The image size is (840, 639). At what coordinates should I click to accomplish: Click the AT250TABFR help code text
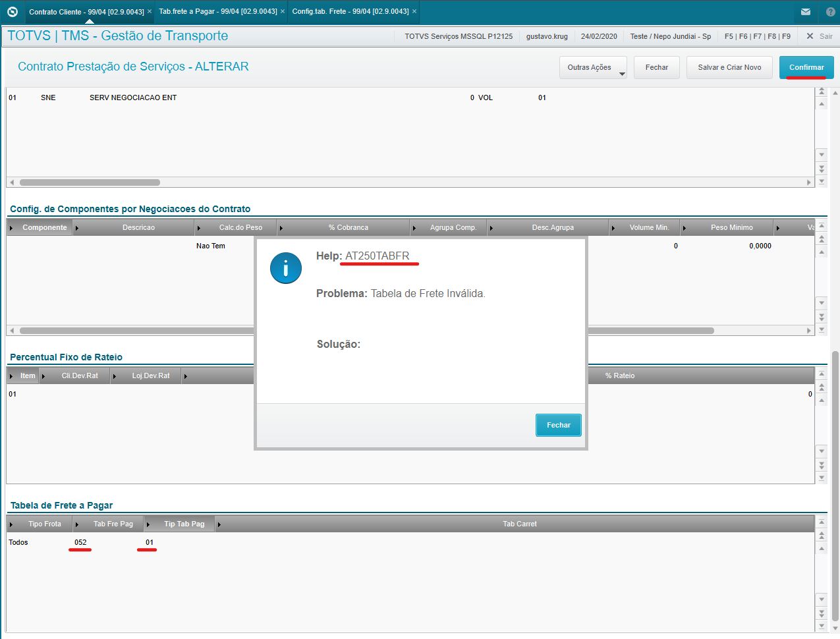coord(378,256)
